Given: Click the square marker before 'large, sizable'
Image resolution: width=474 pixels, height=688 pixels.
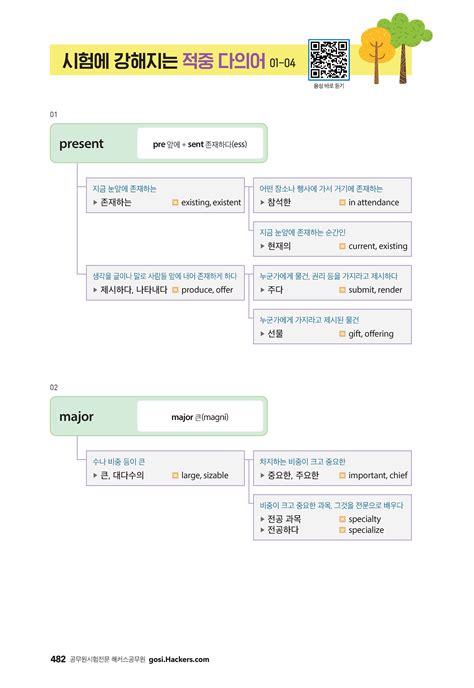Looking at the screenshot, I should pos(175,475).
